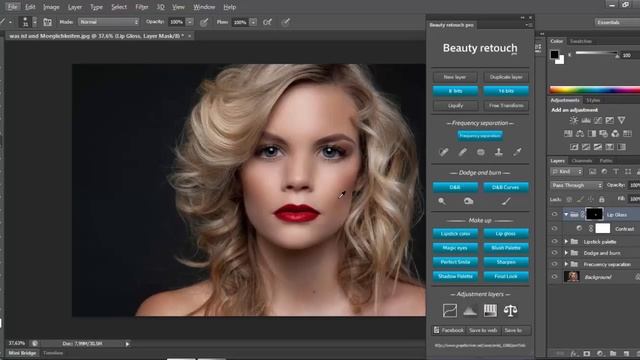Click the Frequency separation blue button
Screen dimensions: 640x360
click(480, 136)
